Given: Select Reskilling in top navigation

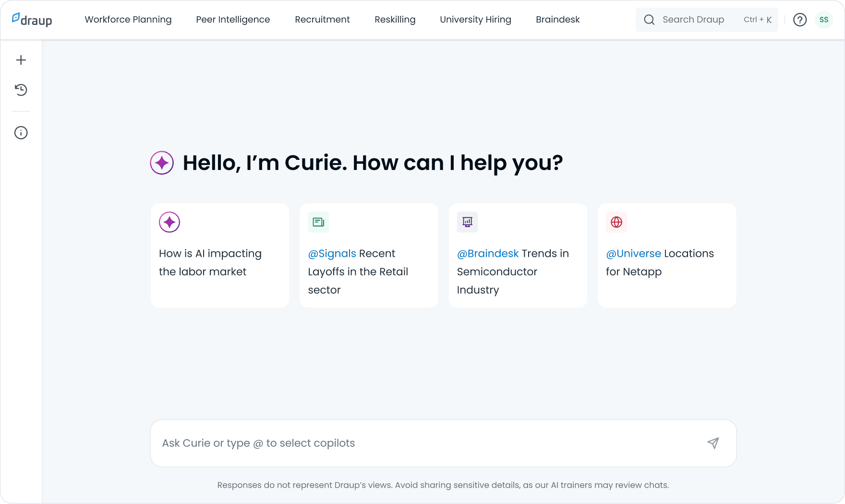Looking at the screenshot, I should [x=395, y=20].
